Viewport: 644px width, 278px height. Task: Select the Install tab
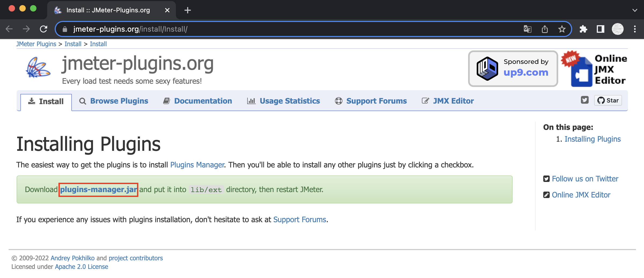click(x=46, y=101)
